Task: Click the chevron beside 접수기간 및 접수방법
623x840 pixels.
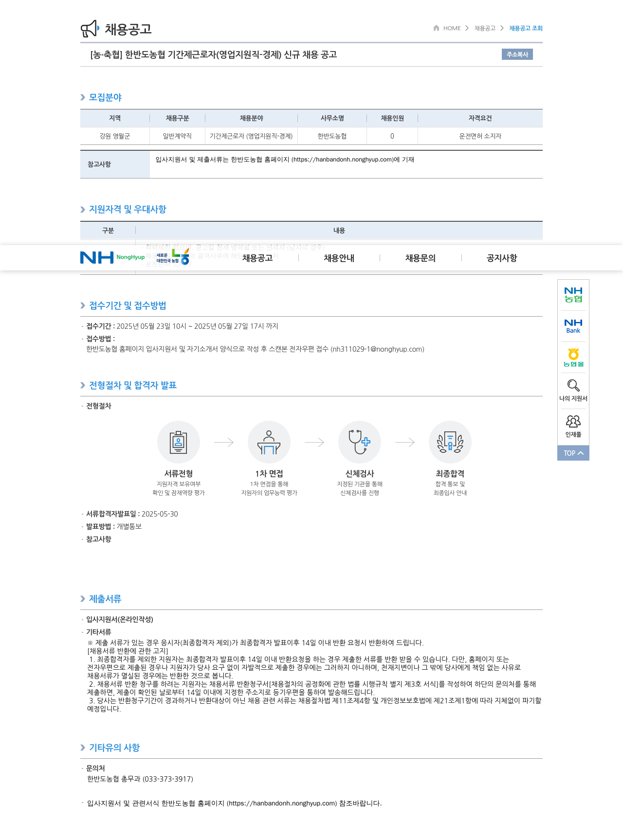Action: pos(83,305)
